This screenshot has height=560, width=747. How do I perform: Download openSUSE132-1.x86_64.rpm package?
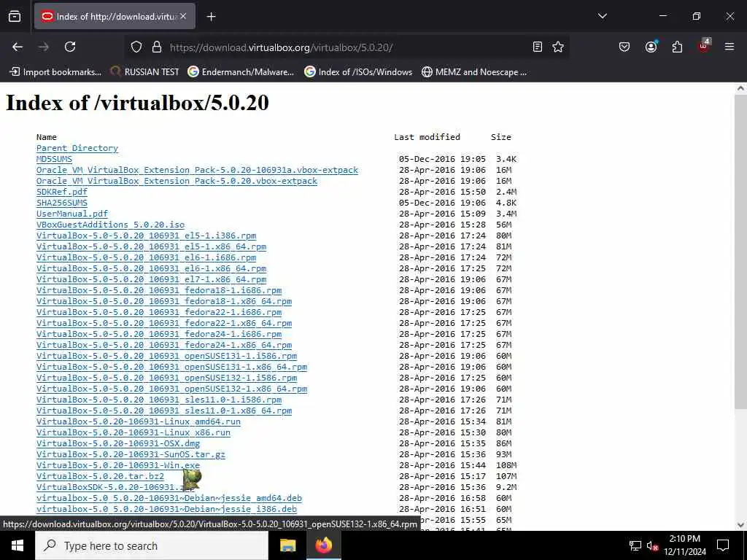point(172,389)
